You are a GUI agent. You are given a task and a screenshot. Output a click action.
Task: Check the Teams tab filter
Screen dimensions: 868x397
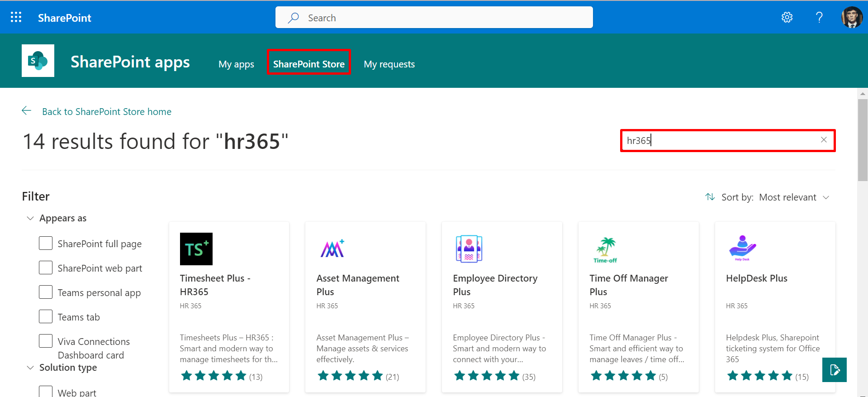[46, 316]
